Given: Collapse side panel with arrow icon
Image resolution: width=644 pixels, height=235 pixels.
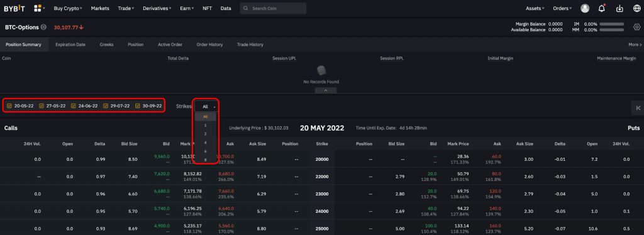Looking at the screenshot, I should point(638,108).
